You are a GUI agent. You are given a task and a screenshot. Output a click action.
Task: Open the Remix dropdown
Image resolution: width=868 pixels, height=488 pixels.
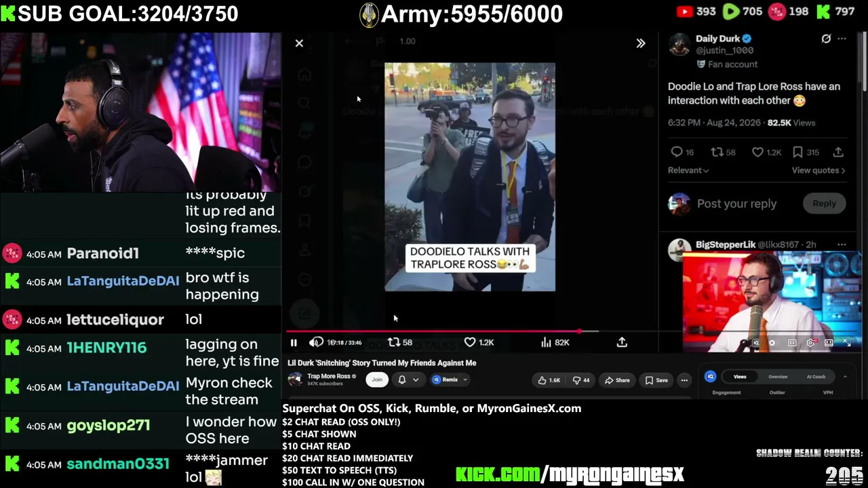450,380
